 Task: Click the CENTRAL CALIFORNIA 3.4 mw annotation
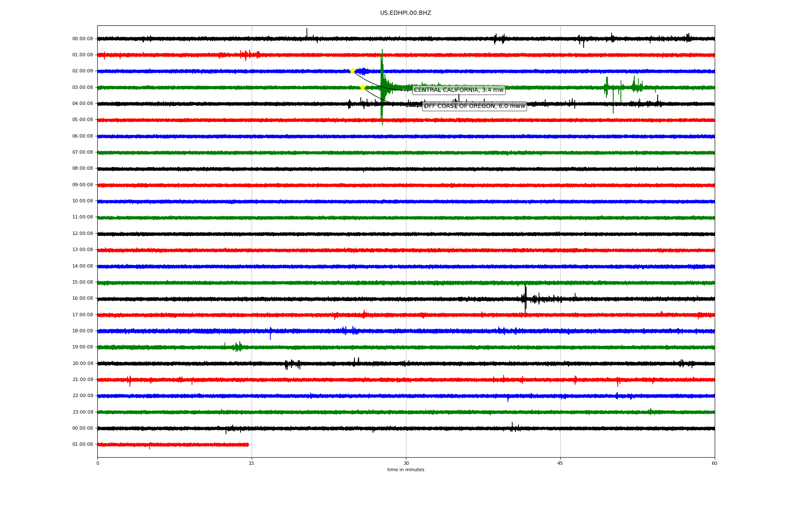pos(458,90)
